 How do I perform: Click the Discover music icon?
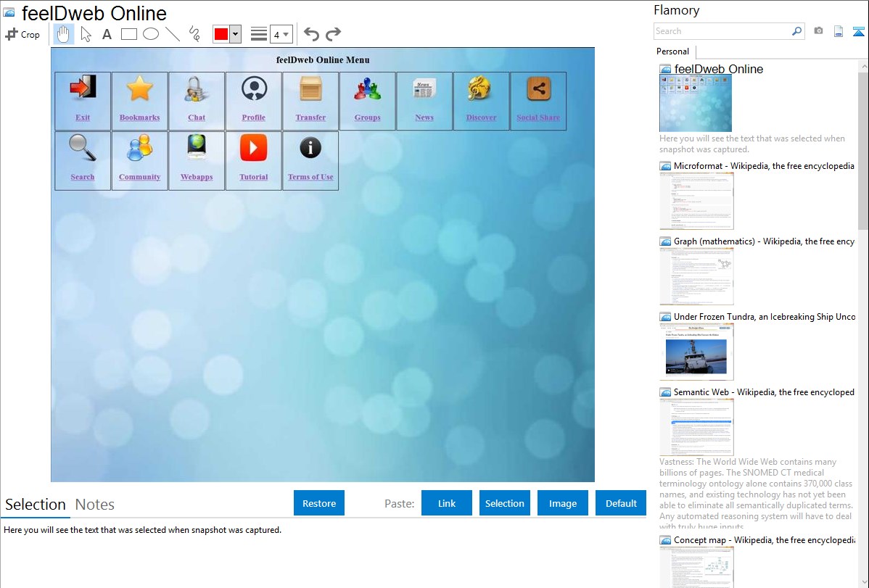(481, 88)
